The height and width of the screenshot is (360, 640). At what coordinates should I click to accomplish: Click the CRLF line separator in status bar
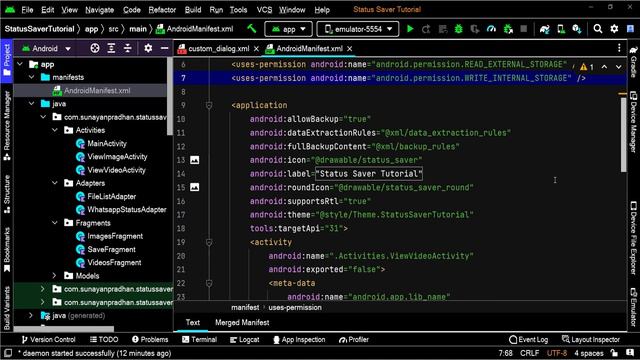coord(529,353)
